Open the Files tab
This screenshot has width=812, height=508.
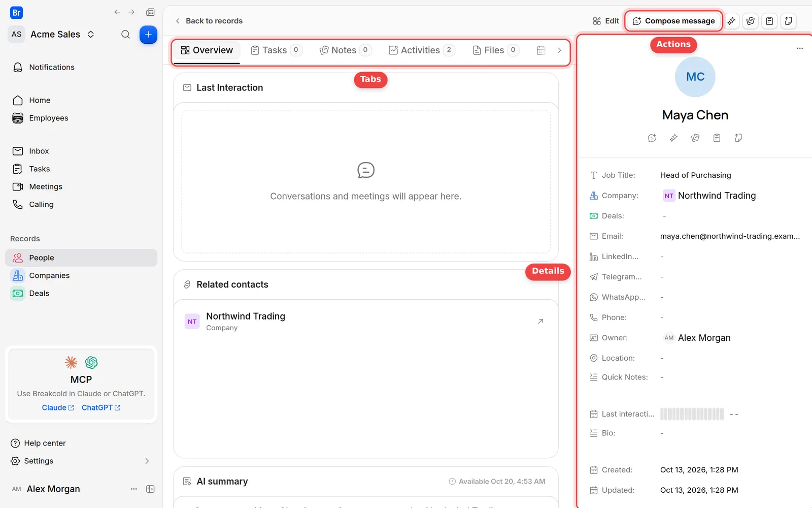click(495, 50)
